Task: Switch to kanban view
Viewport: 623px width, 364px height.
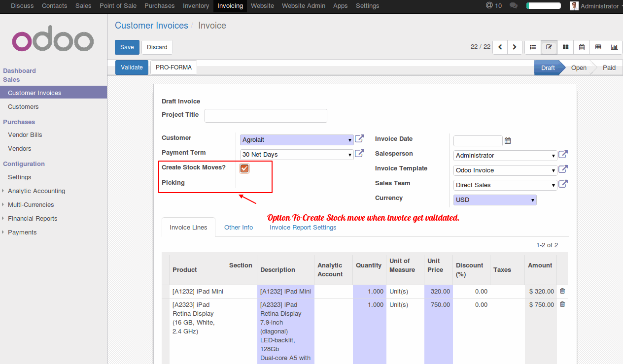Action: pyautogui.click(x=565, y=47)
